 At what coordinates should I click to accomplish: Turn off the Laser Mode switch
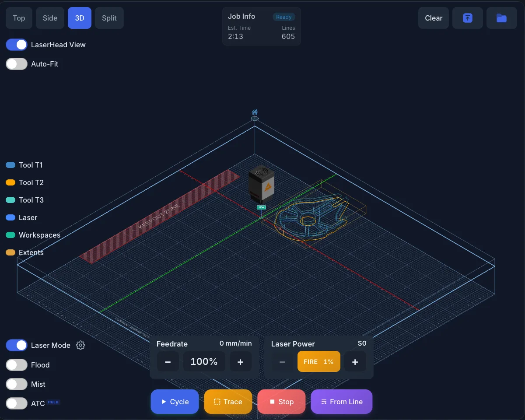click(x=17, y=345)
